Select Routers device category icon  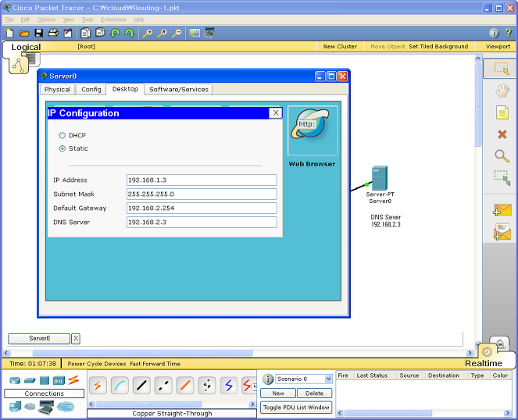coord(15,380)
